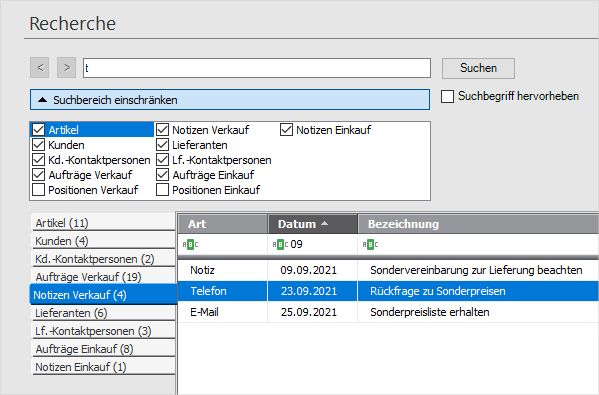The image size is (599, 395).
Task: Click the Datum ascending sort arrow
Action: point(324,223)
